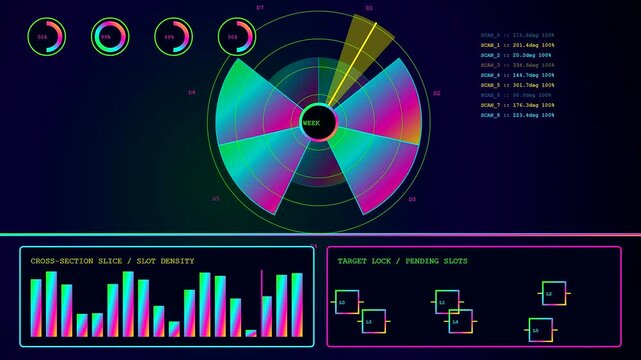Select the SCAN_8 223.4deg row
The height and width of the screenshot is (360, 641).
point(518,115)
